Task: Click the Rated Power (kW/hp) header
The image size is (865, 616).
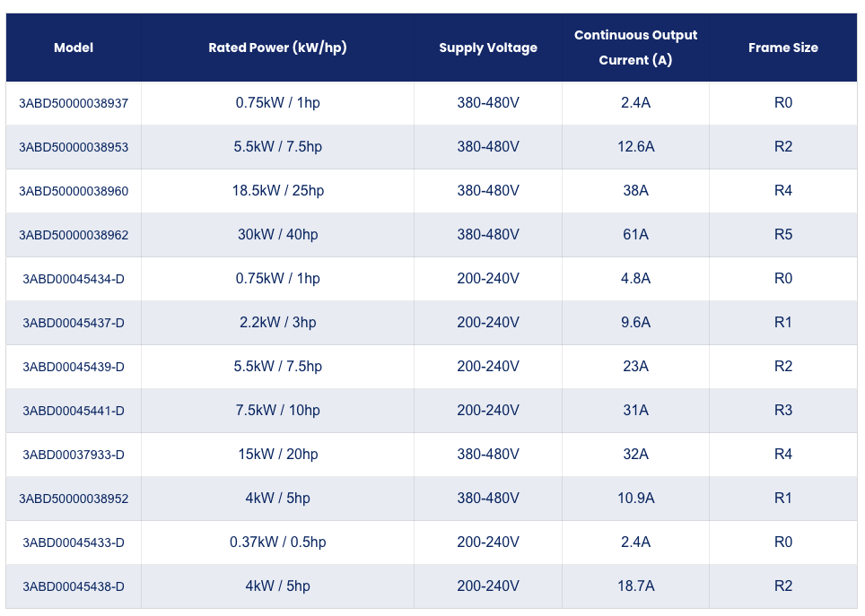Action: 277,48
